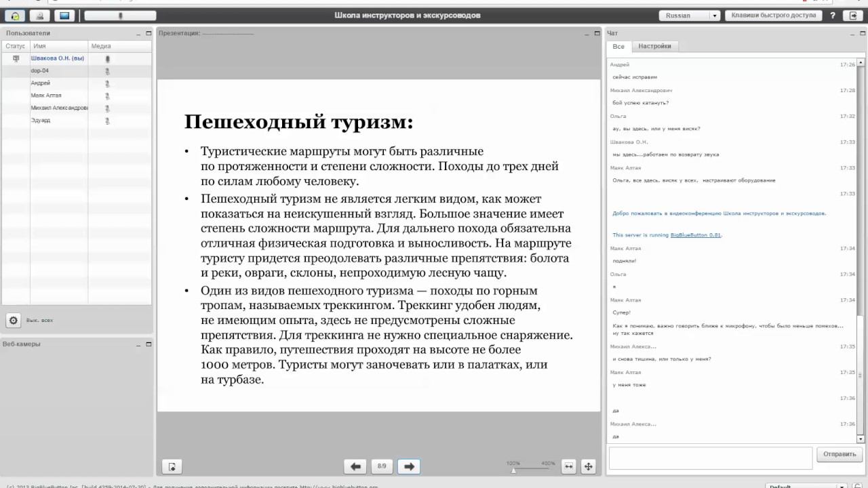Image resolution: width=868 pixels, height=488 pixels.
Task: Select user Маяк Алтая in users list
Action: click(x=77, y=96)
